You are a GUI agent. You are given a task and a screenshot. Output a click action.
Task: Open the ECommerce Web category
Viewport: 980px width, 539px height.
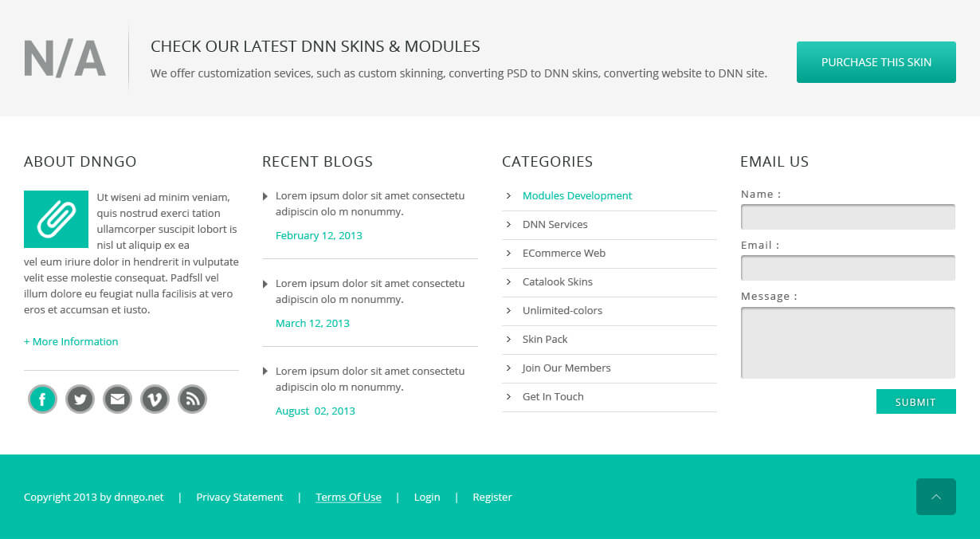(x=564, y=253)
